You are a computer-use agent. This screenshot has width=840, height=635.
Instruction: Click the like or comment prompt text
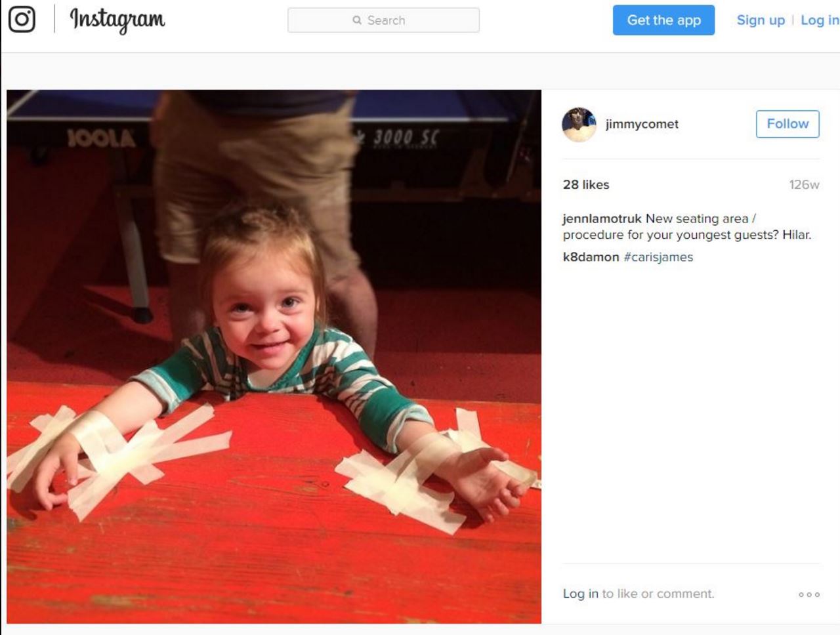pyautogui.click(x=658, y=594)
